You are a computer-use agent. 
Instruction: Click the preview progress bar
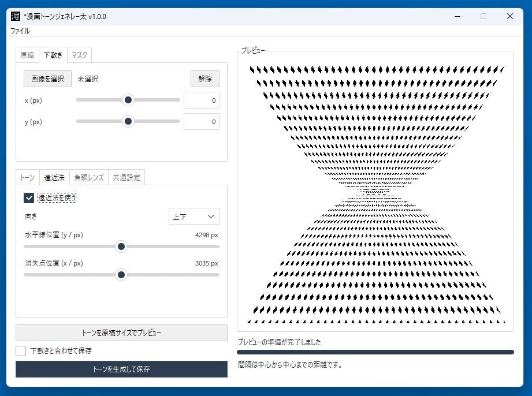tap(375, 352)
